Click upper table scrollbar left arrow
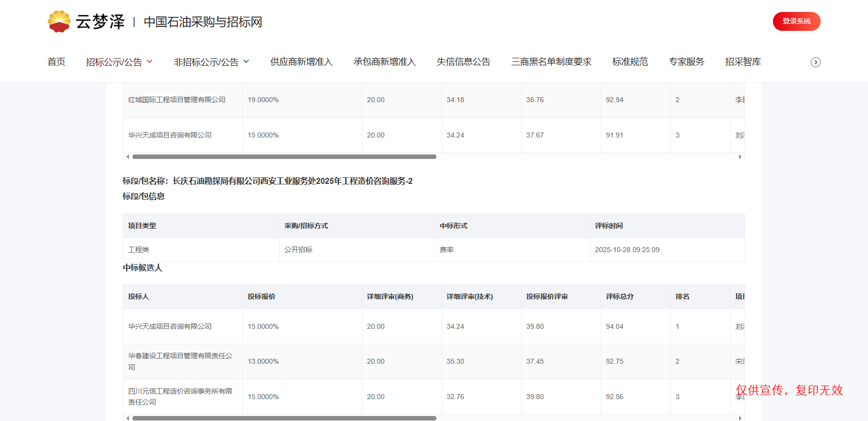 tap(128, 156)
